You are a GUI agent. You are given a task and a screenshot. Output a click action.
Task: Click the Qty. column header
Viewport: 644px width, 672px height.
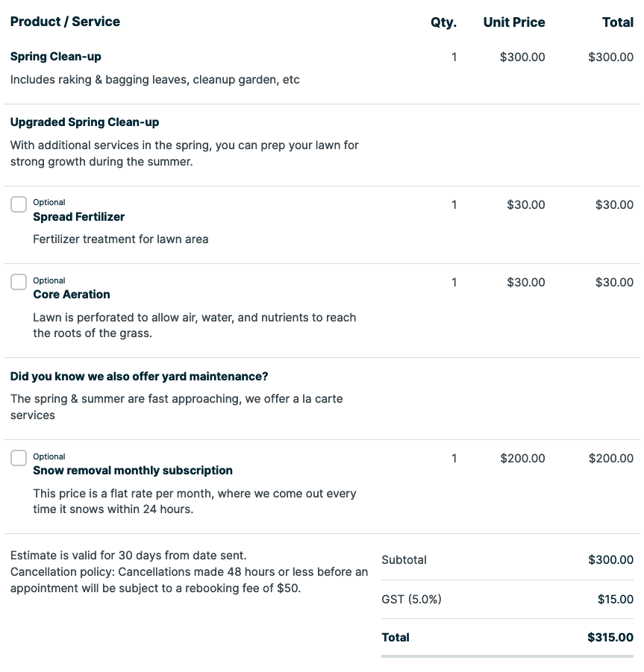click(x=443, y=22)
